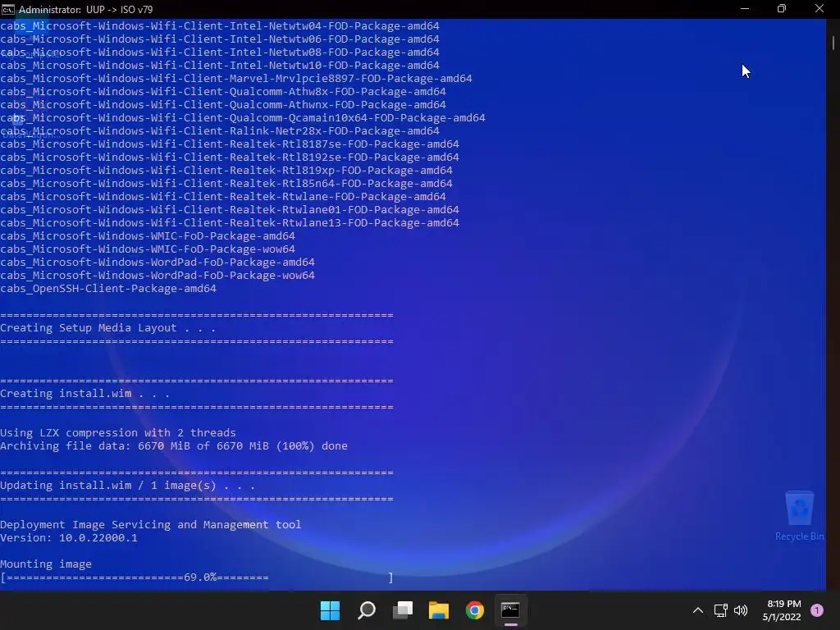
Task: Click the WordPad-FoD-Package-amd64 line
Action: coord(157,262)
